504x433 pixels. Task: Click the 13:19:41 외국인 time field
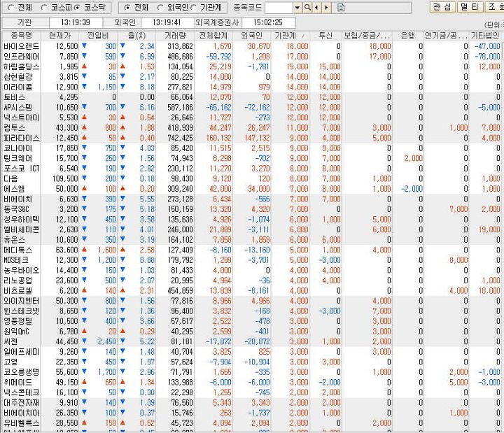tap(167, 22)
